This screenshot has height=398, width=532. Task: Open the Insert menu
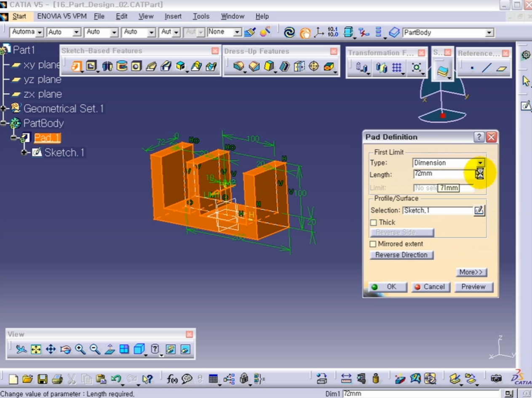(173, 16)
